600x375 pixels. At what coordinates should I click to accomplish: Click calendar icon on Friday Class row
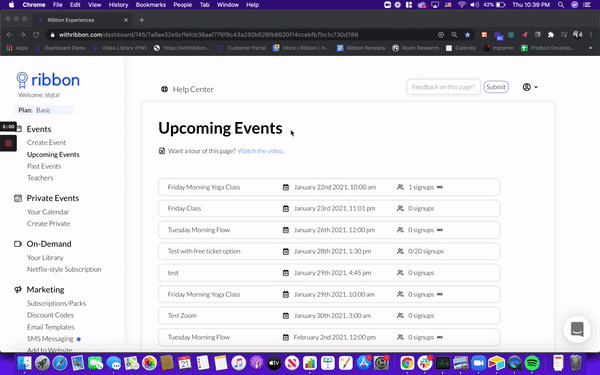click(285, 209)
